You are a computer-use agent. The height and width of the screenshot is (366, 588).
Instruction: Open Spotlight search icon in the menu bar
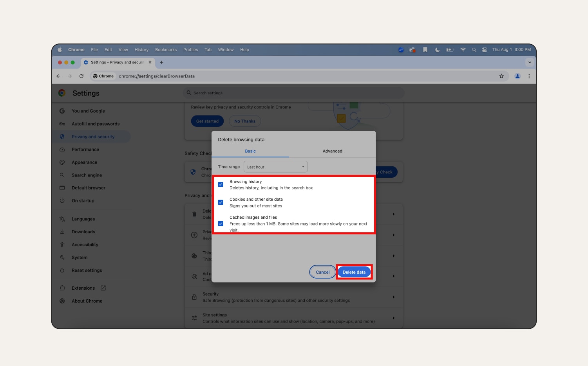[x=474, y=50]
